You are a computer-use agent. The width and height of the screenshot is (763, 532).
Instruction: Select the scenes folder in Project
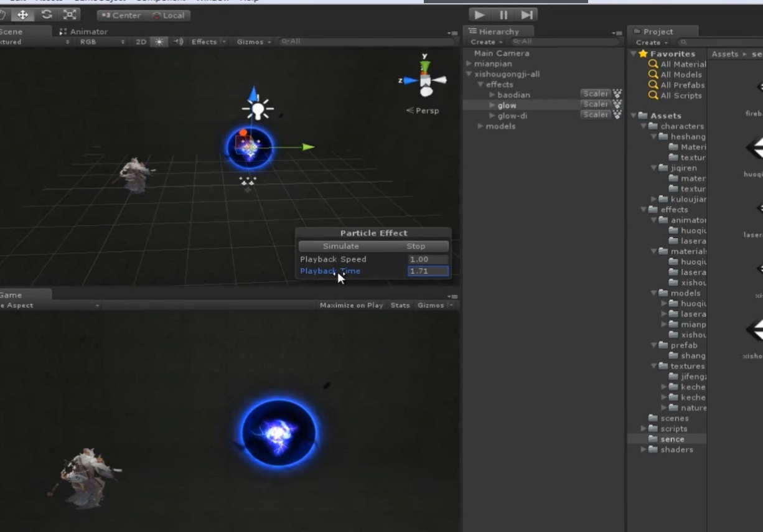click(x=675, y=418)
